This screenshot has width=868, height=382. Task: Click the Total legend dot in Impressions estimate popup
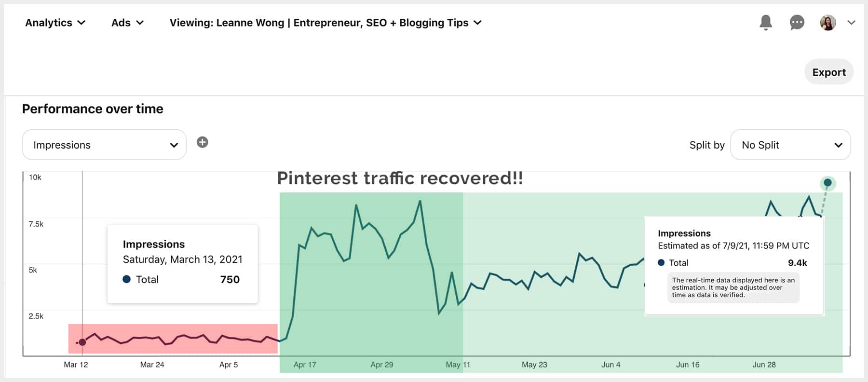661,263
